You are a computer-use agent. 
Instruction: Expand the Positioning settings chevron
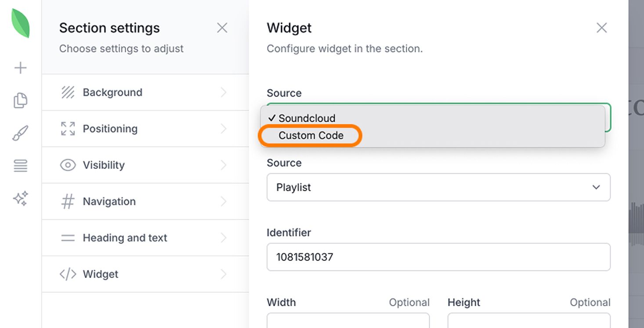click(x=224, y=129)
